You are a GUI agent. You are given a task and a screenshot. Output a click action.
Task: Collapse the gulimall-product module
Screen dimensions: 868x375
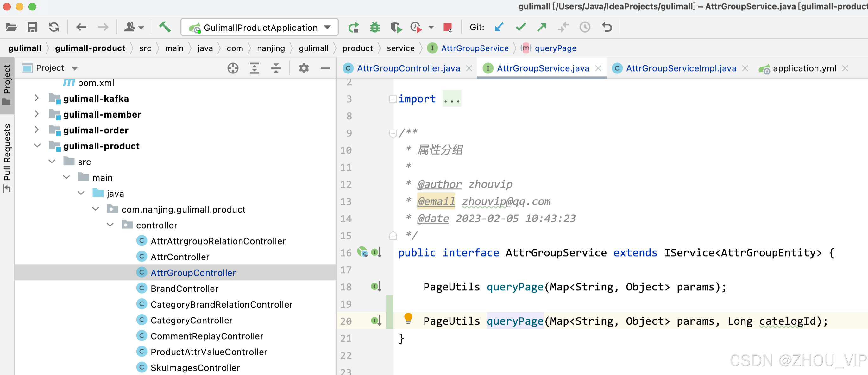click(x=37, y=146)
